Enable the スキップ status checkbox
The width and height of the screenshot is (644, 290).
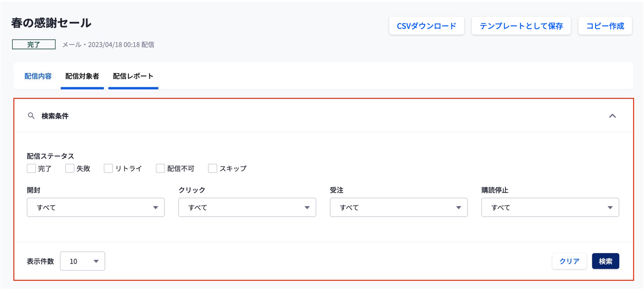click(x=212, y=169)
